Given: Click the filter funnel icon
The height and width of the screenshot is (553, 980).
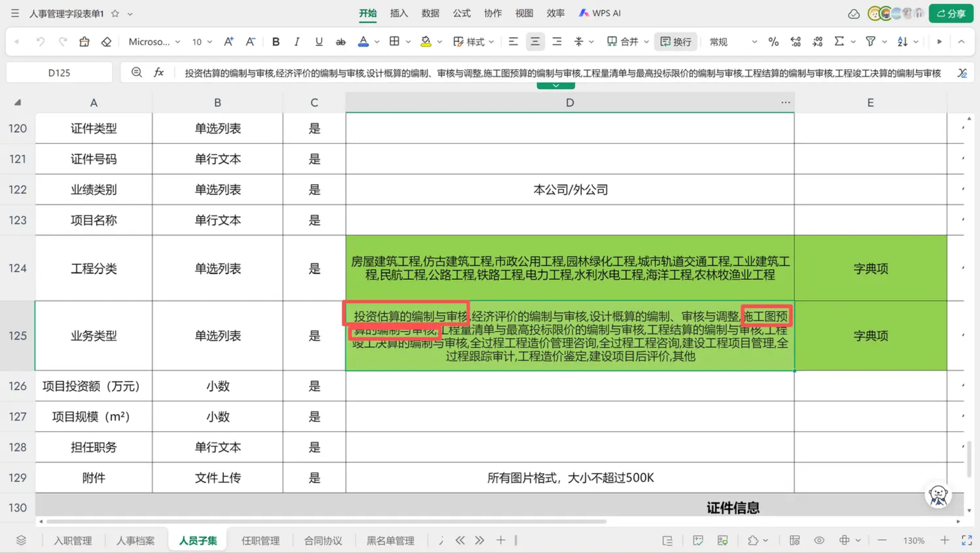Looking at the screenshot, I should tap(870, 41).
